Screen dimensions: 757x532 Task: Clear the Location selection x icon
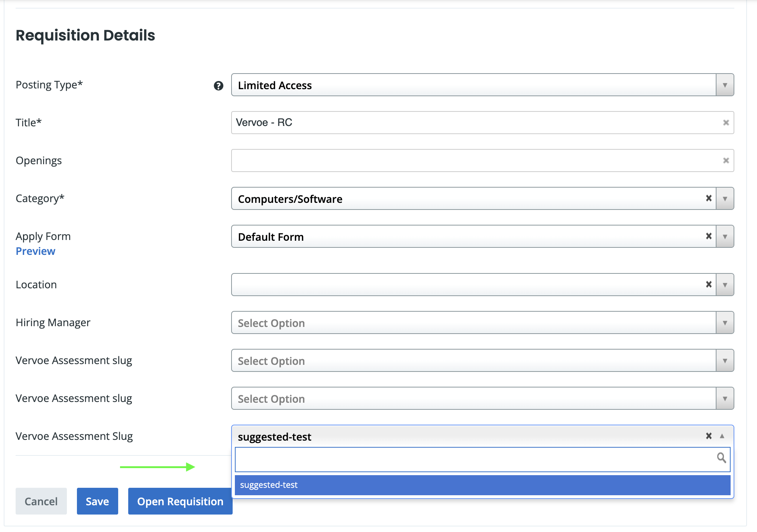709,285
